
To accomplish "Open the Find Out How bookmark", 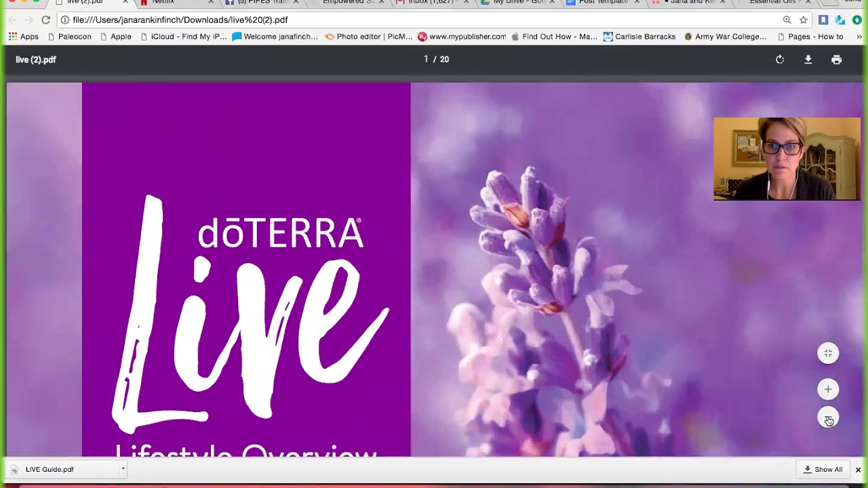I will (555, 37).
